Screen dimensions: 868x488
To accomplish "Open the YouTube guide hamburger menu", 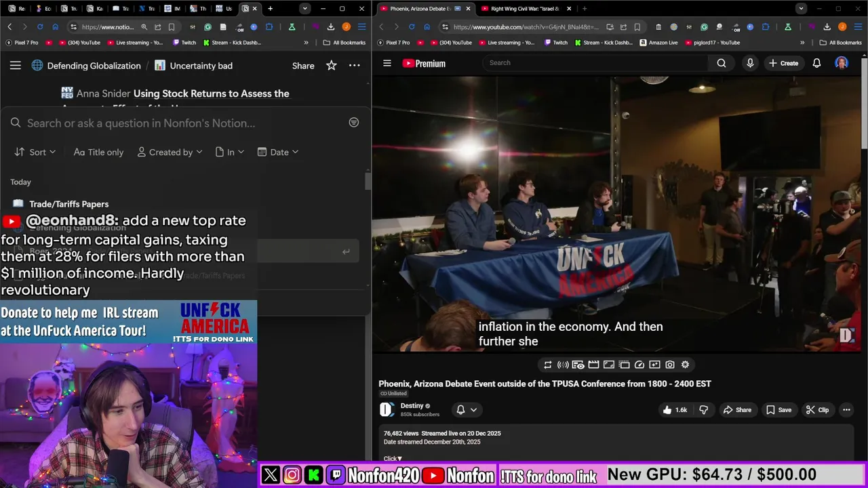I will coord(387,63).
